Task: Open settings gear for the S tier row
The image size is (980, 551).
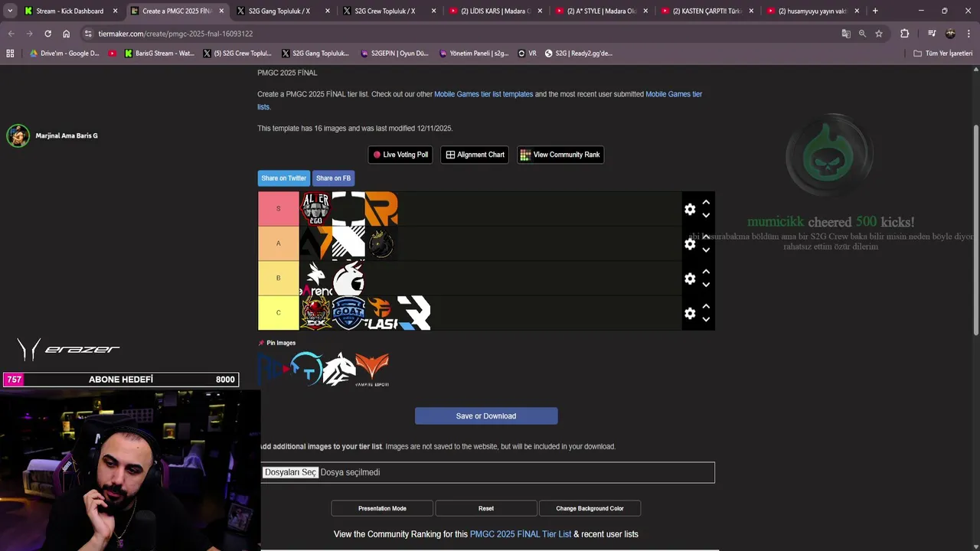Action: coord(690,209)
